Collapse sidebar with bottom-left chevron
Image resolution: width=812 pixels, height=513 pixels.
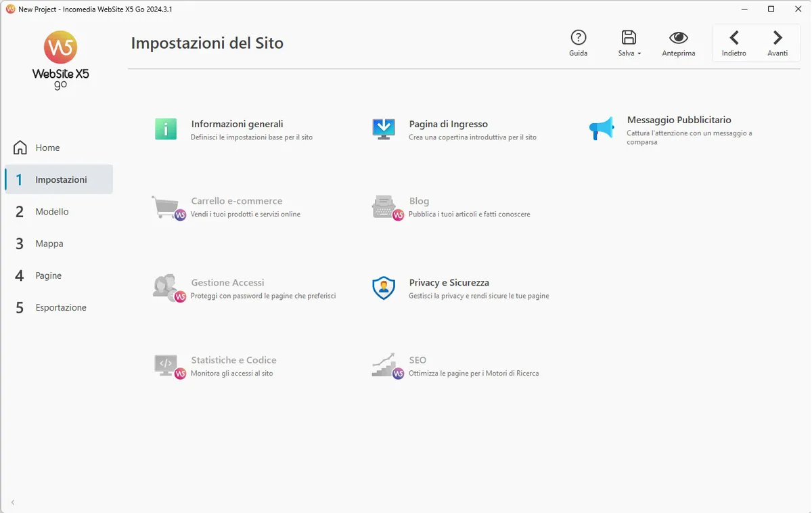(x=13, y=502)
